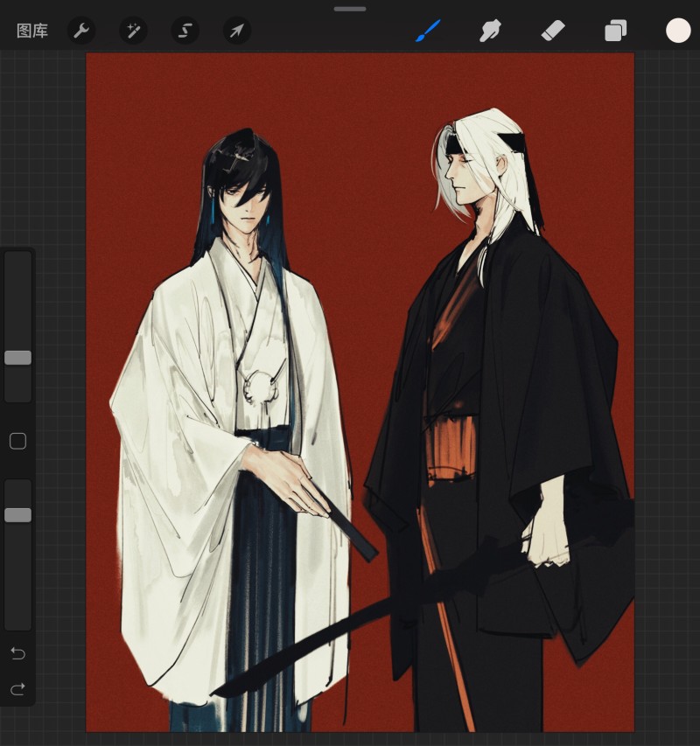Redo the last undone stroke
The width and height of the screenshot is (700, 746).
click(x=18, y=688)
